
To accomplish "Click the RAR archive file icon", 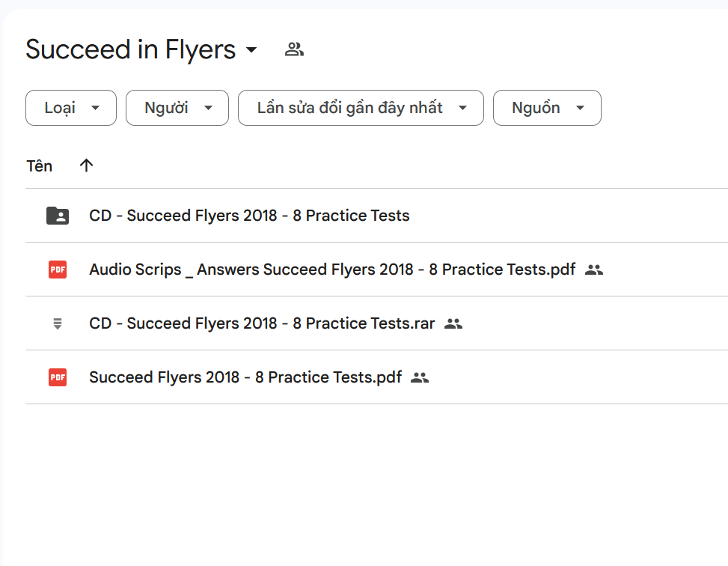I will click(x=58, y=323).
